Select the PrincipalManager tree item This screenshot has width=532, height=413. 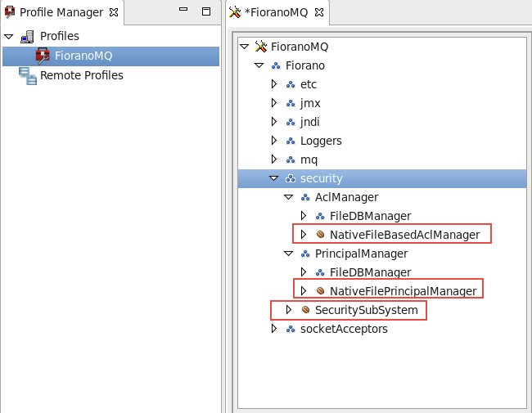tap(361, 254)
